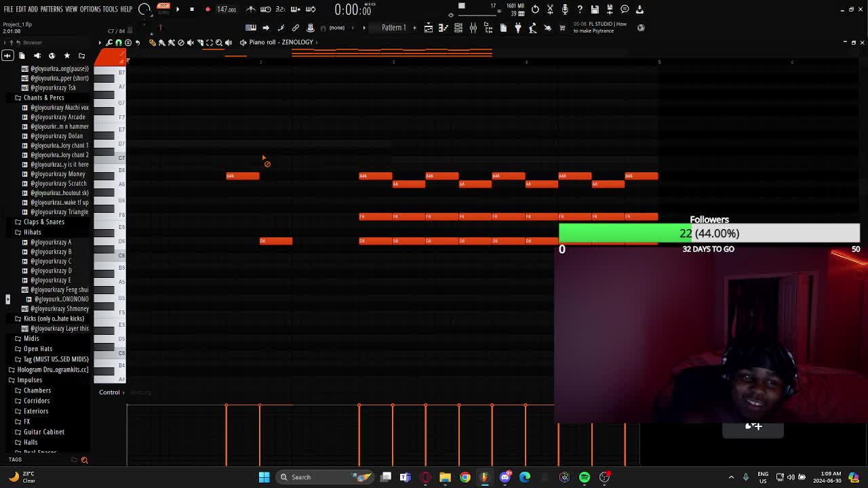Screen dimensions: 868x488
Task: Expand the Impulses folder in browser
Action: [29, 380]
